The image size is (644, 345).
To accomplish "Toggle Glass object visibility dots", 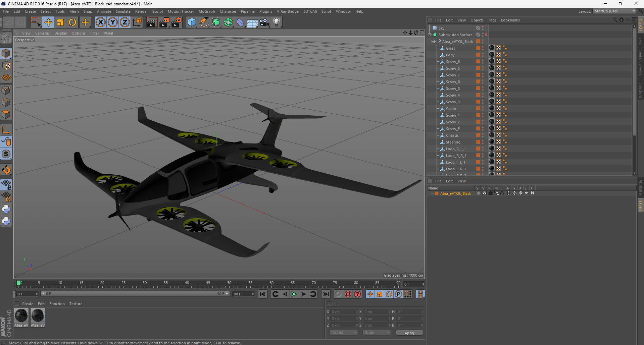I will [x=483, y=48].
